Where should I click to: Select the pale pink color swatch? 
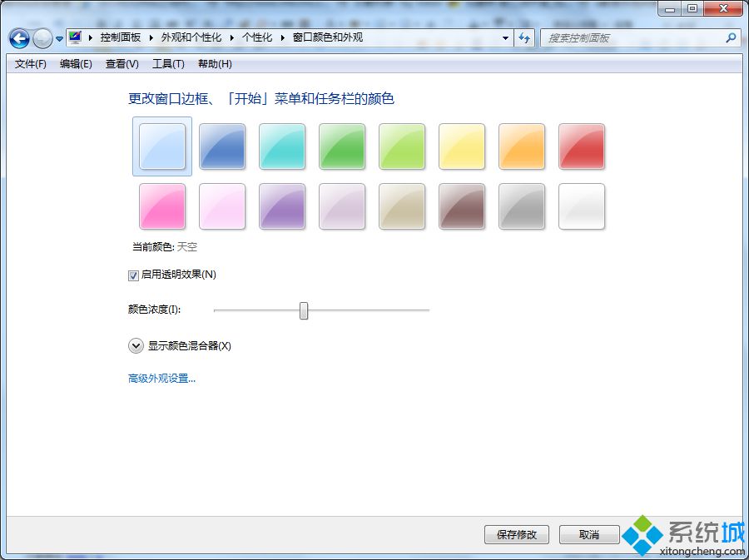coord(222,206)
